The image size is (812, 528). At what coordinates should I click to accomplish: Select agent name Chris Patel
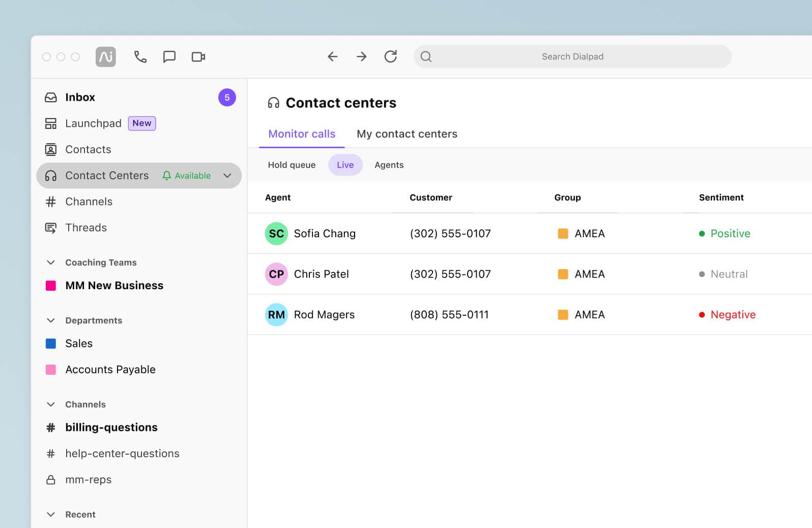click(322, 274)
